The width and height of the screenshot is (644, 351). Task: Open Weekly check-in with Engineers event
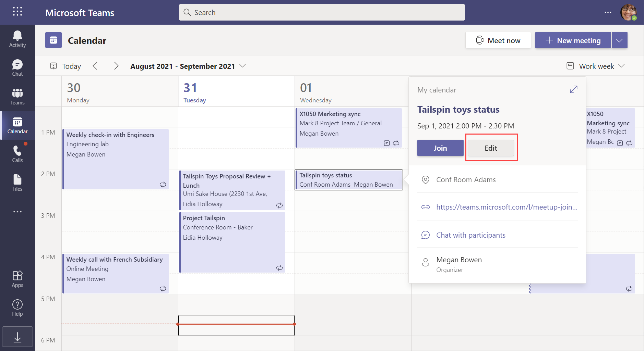pos(116,159)
